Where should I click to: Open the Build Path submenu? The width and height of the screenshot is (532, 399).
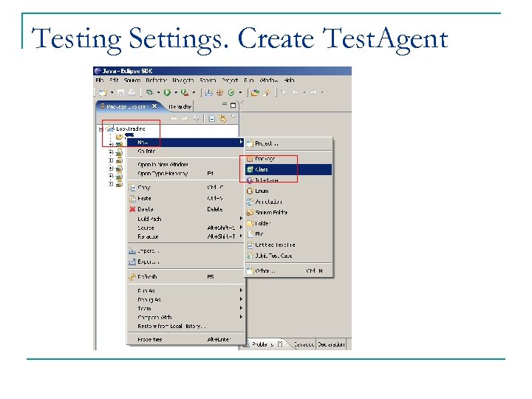point(185,219)
